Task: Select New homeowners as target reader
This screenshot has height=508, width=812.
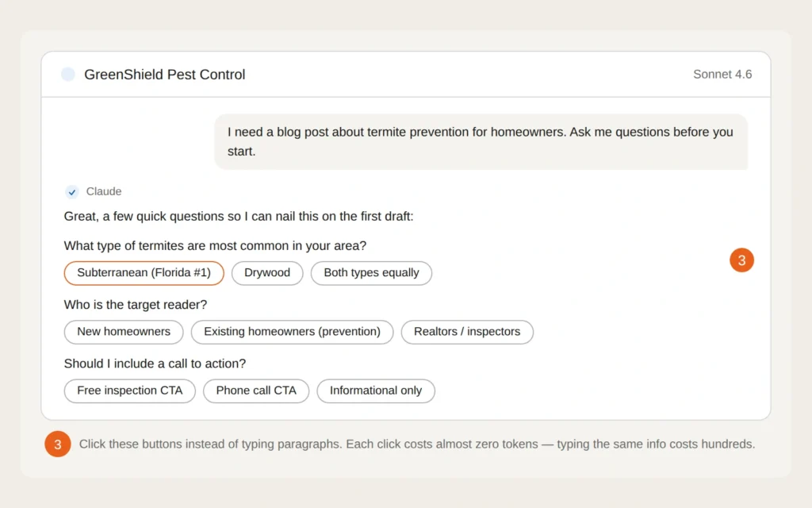Action: tap(123, 332)
